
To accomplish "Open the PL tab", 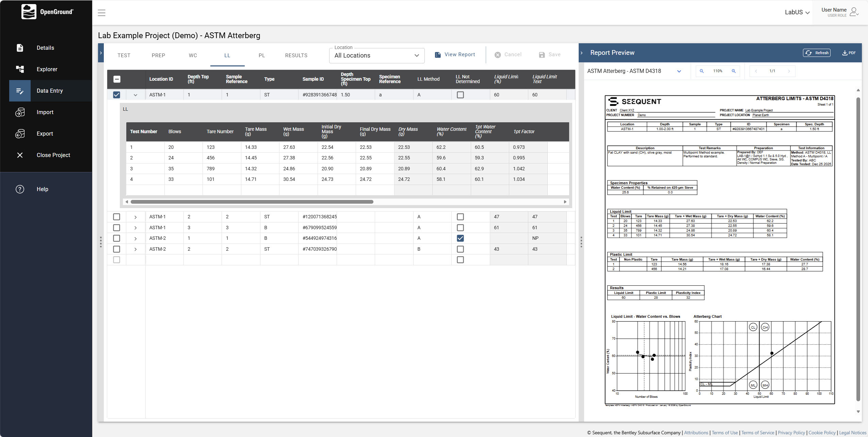I will tap(262, 55).
